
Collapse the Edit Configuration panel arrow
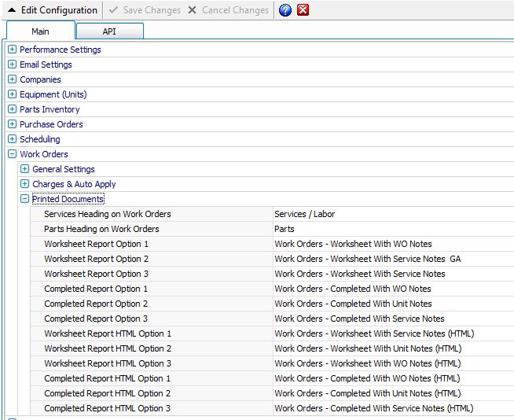coord(12,10)
